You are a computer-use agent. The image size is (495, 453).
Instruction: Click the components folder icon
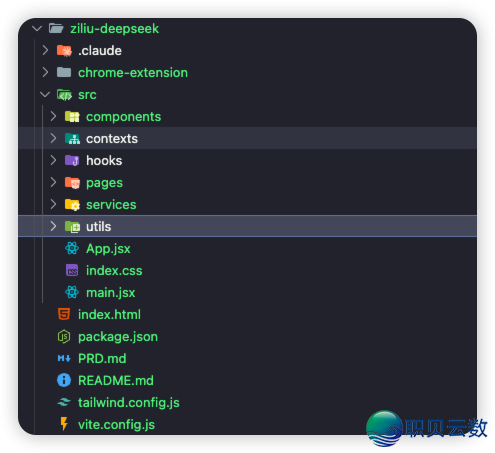[x=72, y=117]
